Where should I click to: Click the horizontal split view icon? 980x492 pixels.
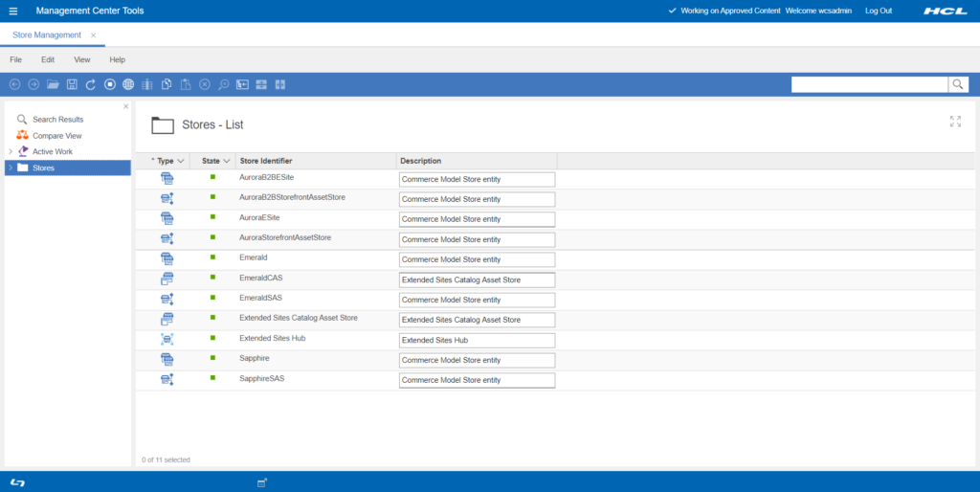261,84
